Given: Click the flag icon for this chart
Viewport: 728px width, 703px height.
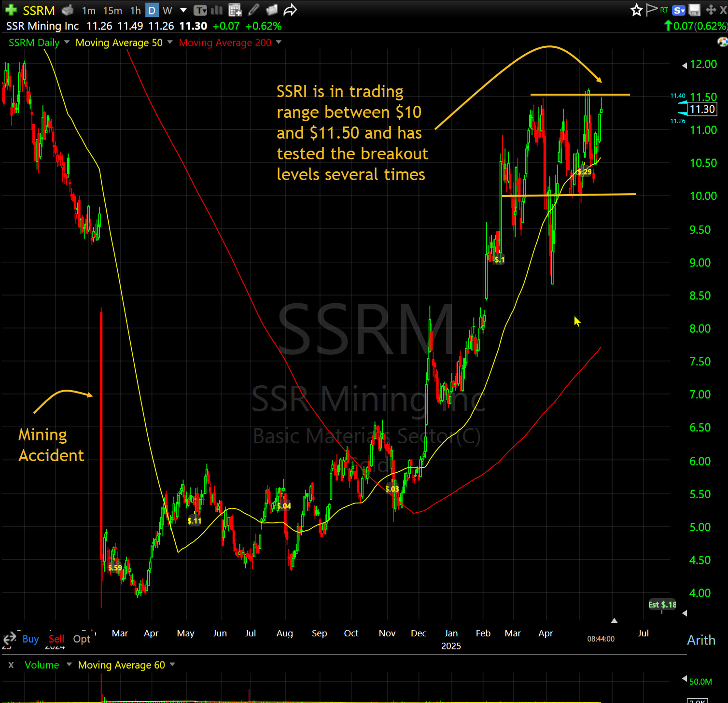Looking at the screenshot, I should click(652, 10).
